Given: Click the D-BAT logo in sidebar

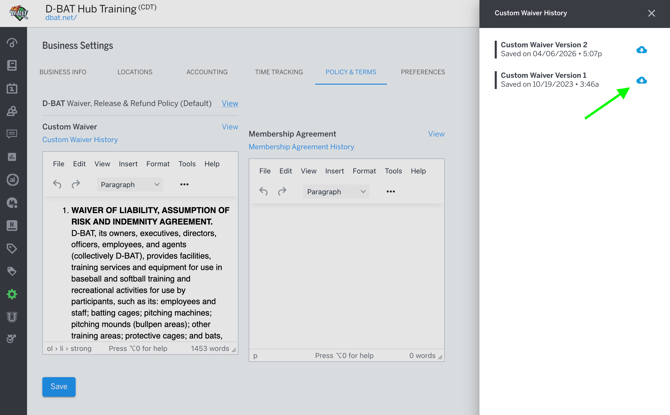Looking at the screenshot, I should [18, 13].
